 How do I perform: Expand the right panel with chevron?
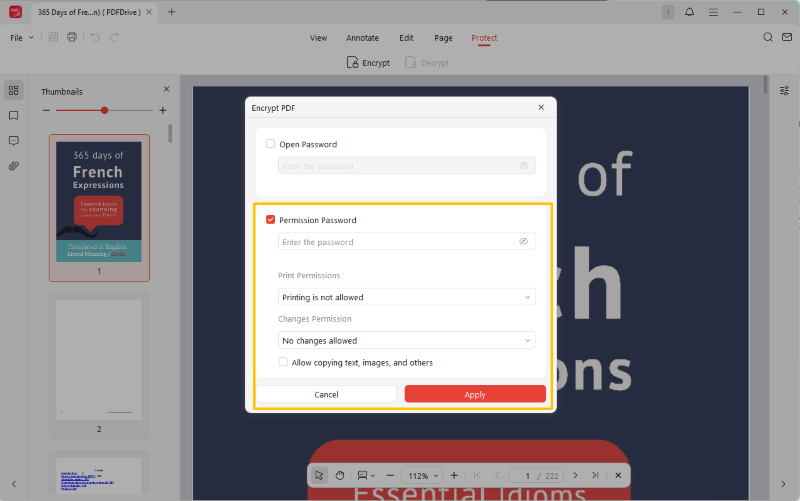[x=783, y=484]
